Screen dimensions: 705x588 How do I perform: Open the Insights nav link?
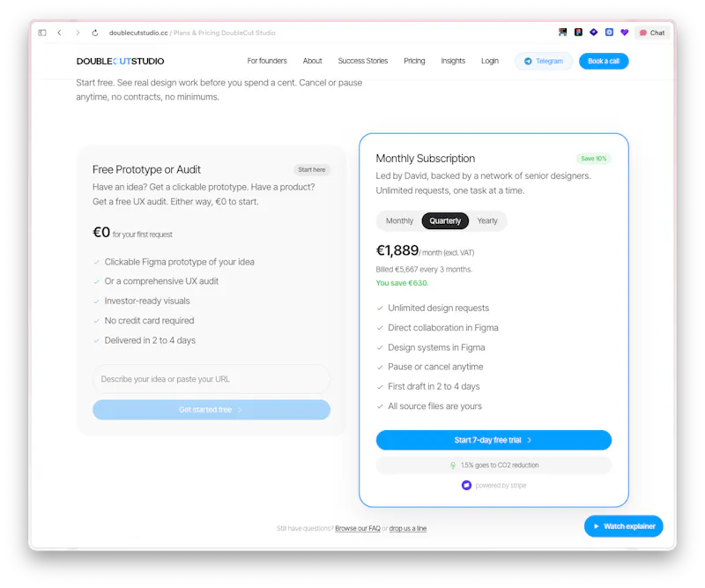click(x=453, y=61)
